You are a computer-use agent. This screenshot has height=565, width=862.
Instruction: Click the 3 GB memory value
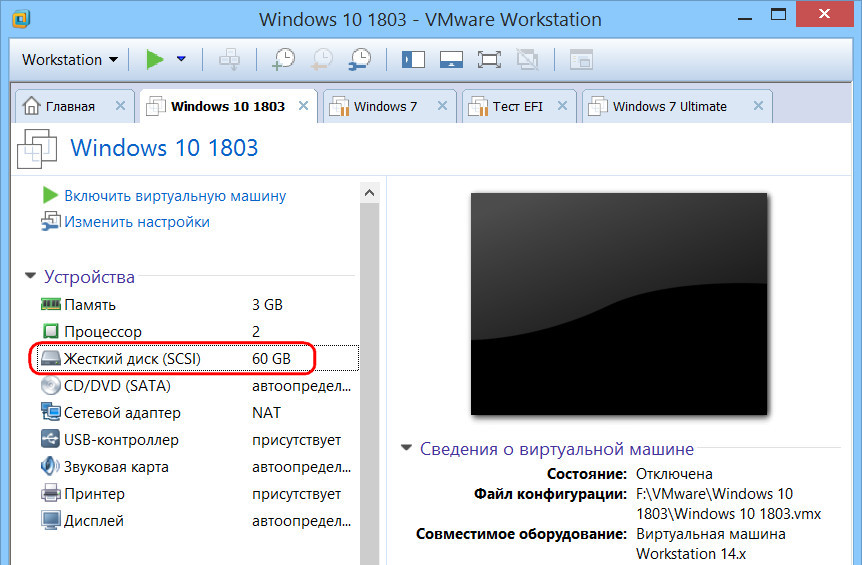(267, 304)
